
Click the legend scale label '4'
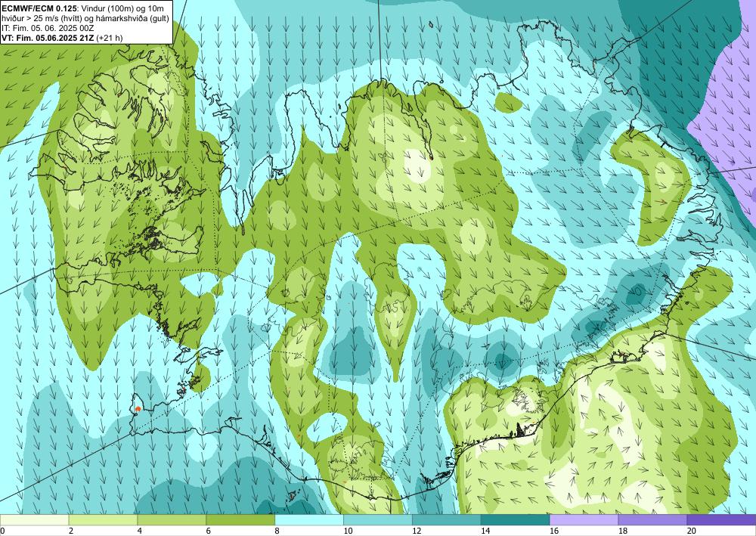[140, 531]
